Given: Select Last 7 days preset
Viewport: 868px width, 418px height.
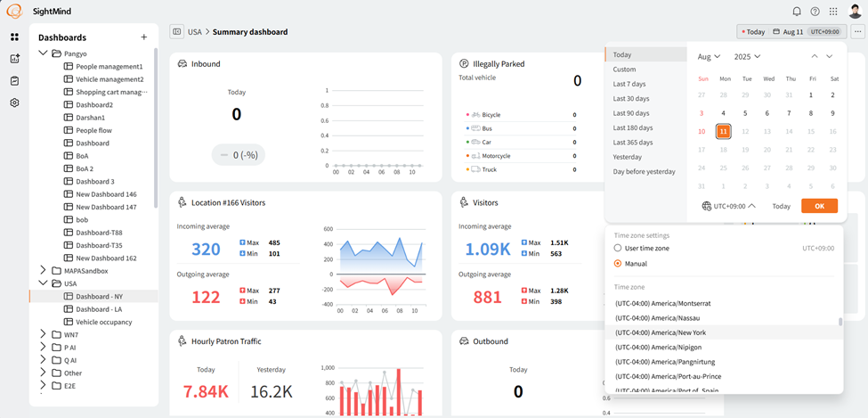Looking at the screenshot, I should tap(629, 84).
